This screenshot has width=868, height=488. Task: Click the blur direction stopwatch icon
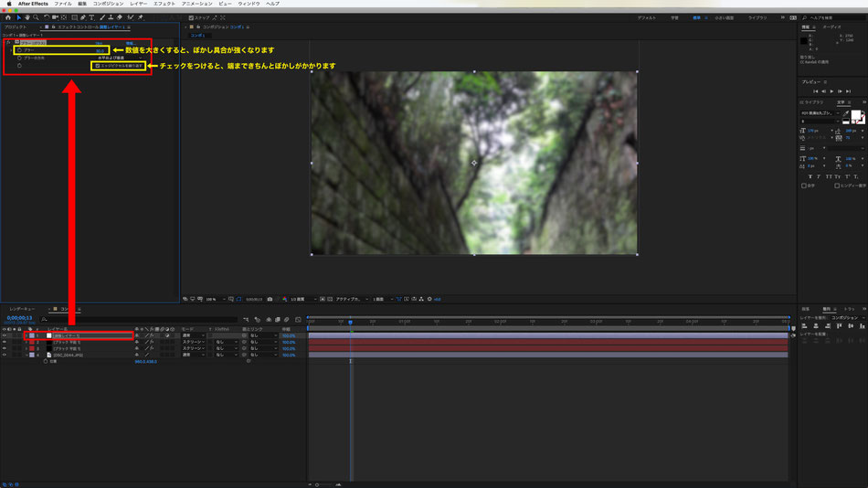pos(19,58)
